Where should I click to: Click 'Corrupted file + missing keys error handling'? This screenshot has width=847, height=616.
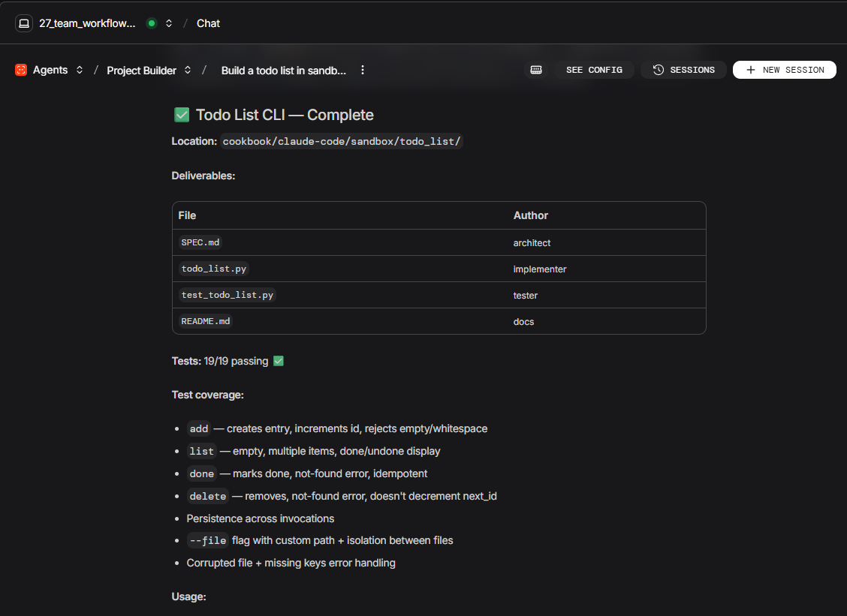pyautogui.click(x=291, y=563)
